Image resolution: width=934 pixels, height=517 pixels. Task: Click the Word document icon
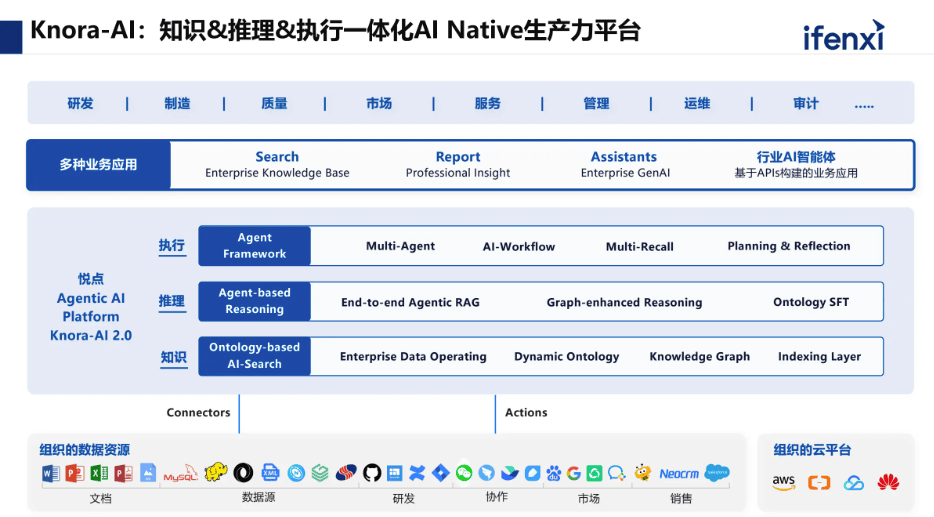coord(51,473)
